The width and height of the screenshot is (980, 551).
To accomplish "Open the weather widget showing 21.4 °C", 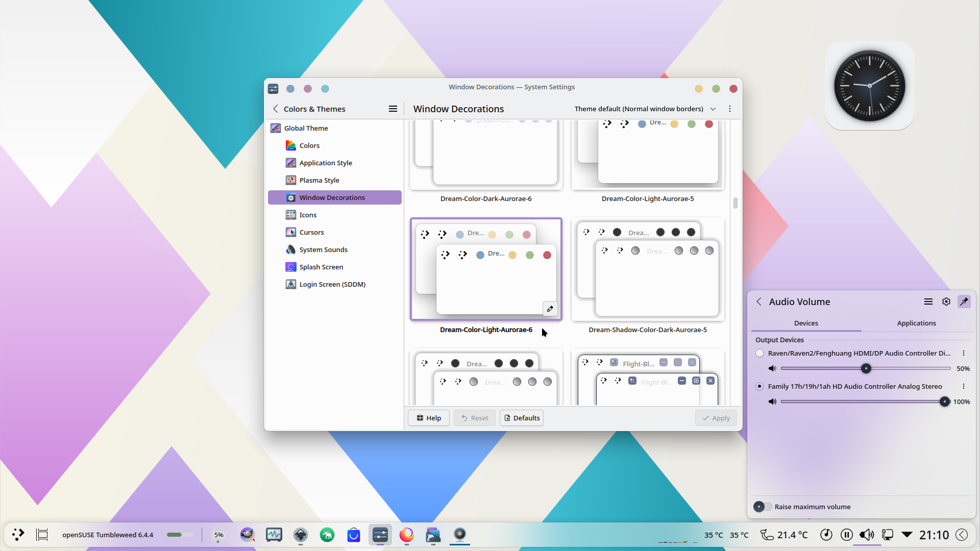I will click(x=785, y=535).
